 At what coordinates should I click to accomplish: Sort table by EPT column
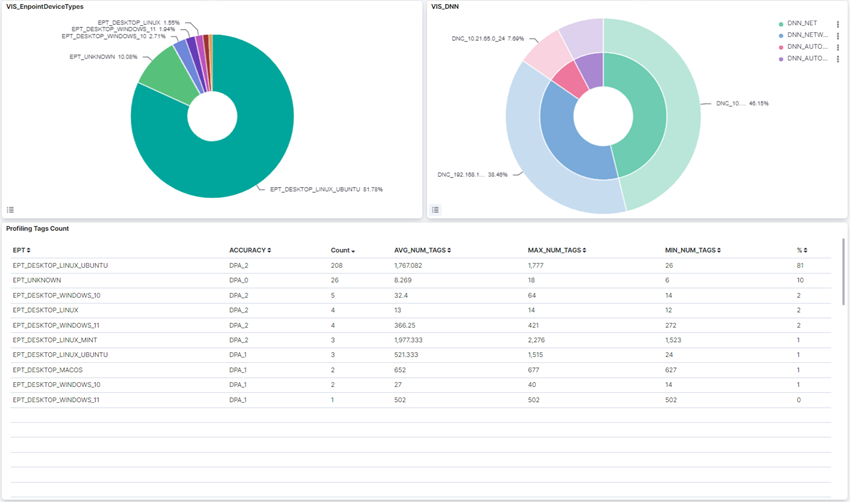pos(21,250)
